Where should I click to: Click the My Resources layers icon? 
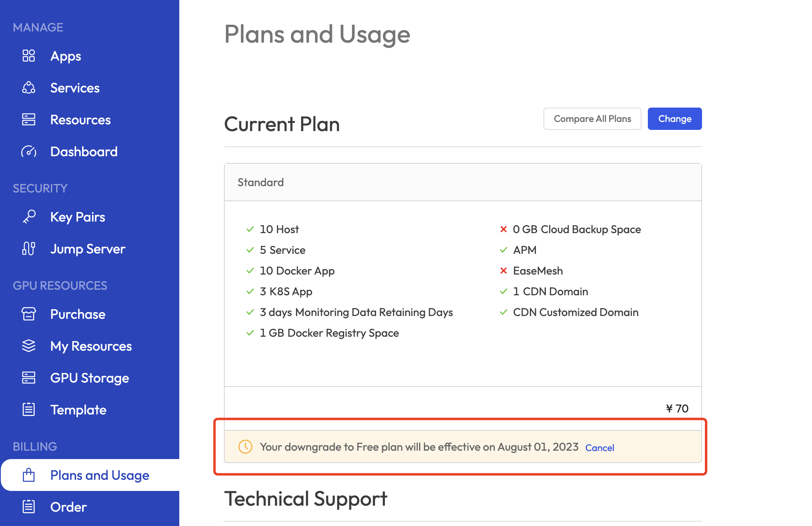(29, 346)
